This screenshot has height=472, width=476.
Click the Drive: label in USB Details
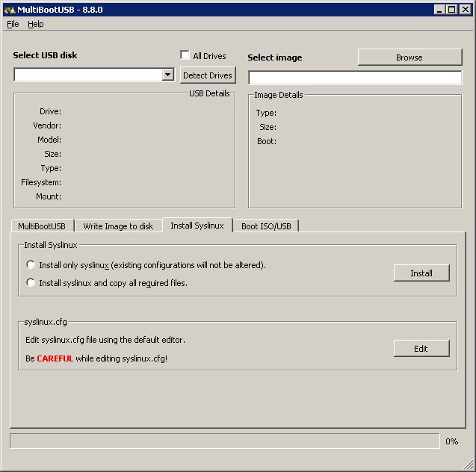coord(50,111)
